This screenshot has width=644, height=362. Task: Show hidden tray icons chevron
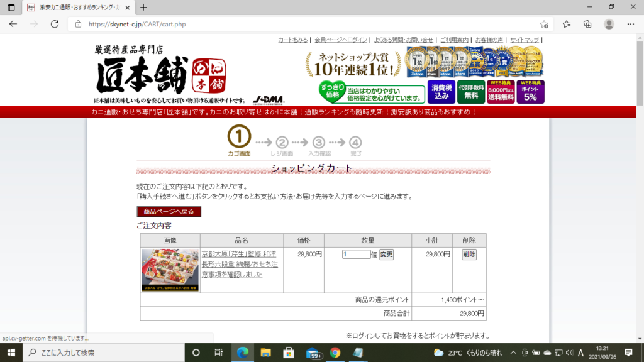tap(513, 353)
